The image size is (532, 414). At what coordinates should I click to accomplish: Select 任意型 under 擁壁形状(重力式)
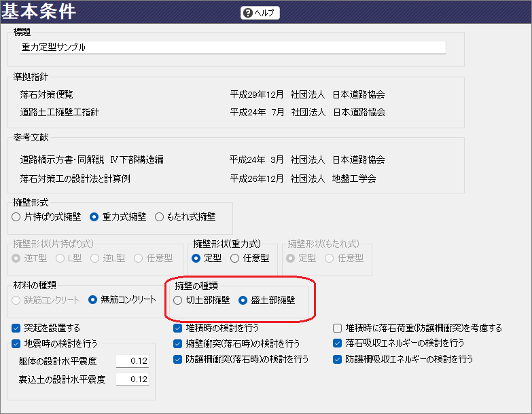click(235, 258)
